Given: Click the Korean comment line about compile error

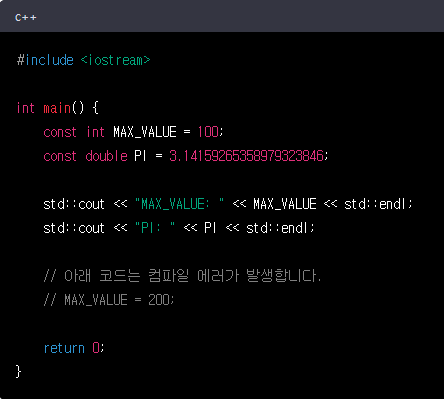Looking at the screenshot, I should click(x=182, y=276).
